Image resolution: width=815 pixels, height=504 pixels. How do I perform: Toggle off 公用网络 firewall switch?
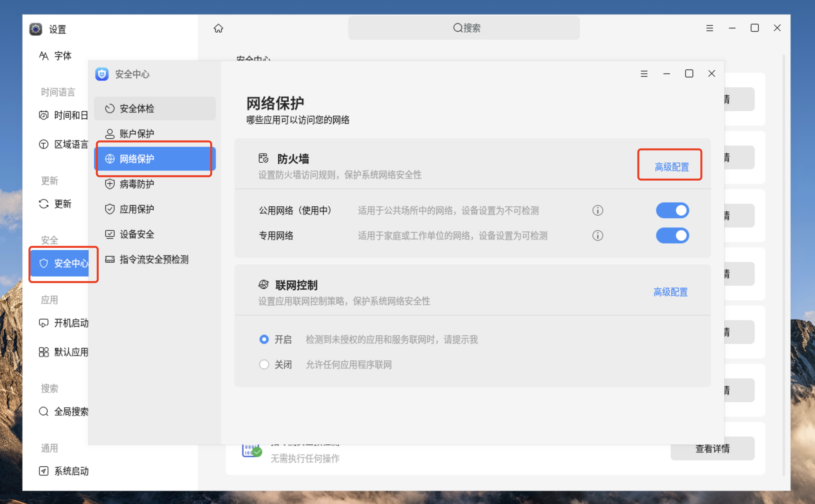tap(672, 210)
